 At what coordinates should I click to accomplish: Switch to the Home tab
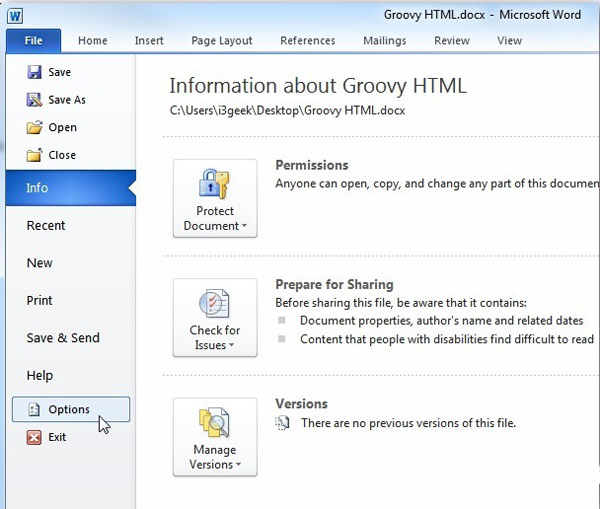coord(93,41)
